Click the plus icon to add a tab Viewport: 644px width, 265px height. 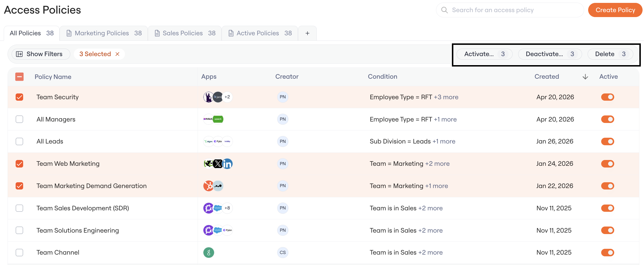click(307, 33)
